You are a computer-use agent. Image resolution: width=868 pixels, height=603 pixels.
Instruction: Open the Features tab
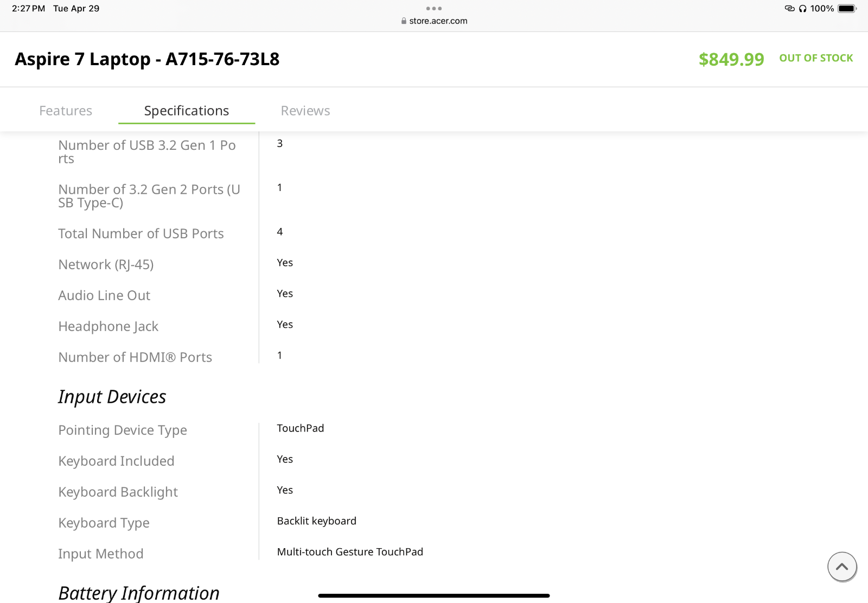(66, 111)
